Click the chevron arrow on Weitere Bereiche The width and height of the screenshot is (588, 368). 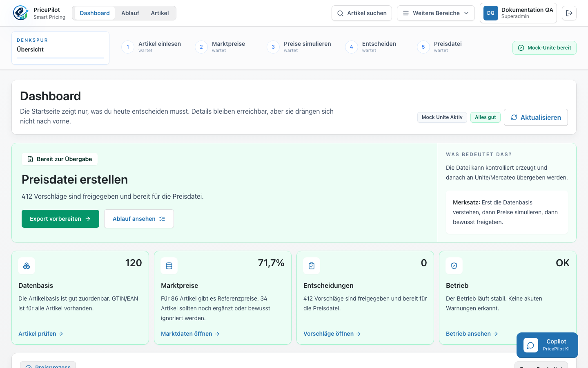tap(466, 13)
